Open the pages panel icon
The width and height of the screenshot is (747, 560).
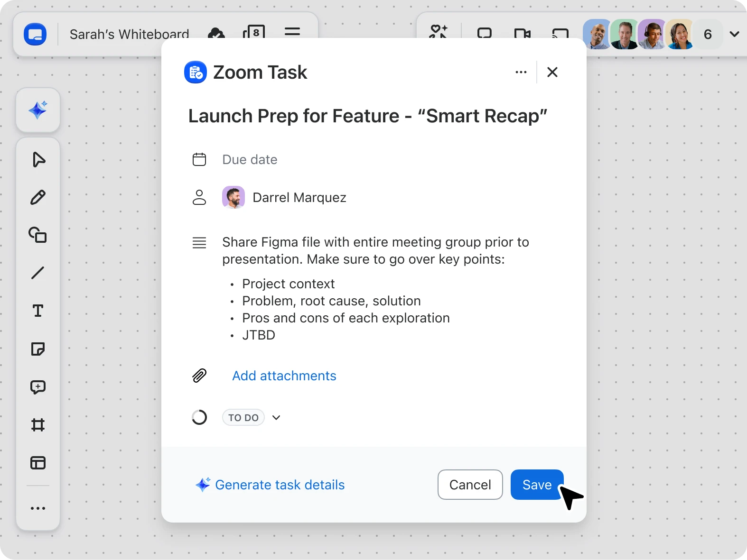click(x=254, y=32)
